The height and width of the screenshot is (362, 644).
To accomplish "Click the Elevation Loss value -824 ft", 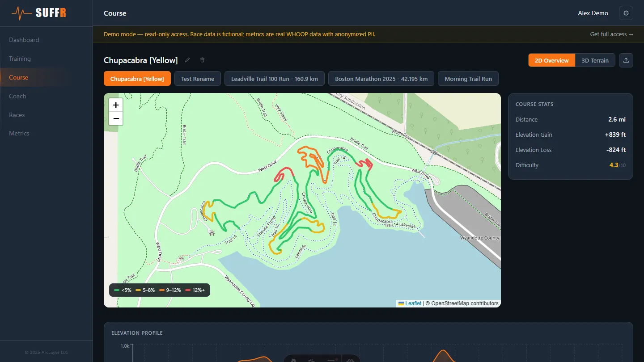I will click(x=616, y=150).
